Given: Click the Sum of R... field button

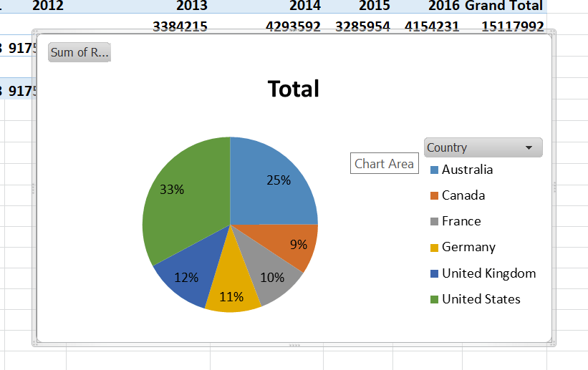Looking at the screenshot, I should [79, 52].
